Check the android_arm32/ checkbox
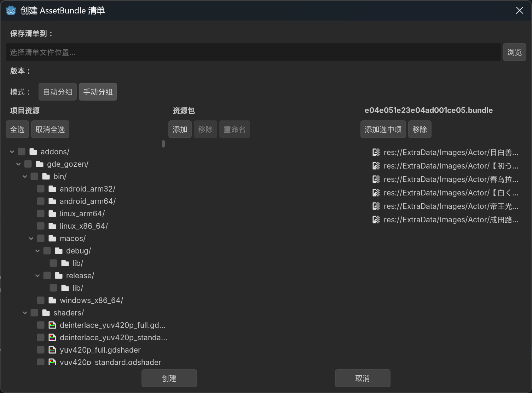The image size is (532, 393). [x=41, y=189]
